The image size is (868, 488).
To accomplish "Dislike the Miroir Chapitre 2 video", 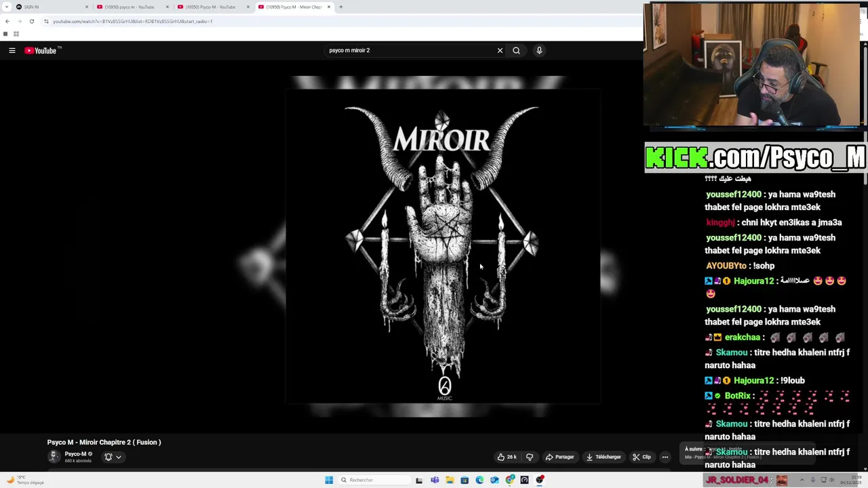I will (x=530, y=457).
